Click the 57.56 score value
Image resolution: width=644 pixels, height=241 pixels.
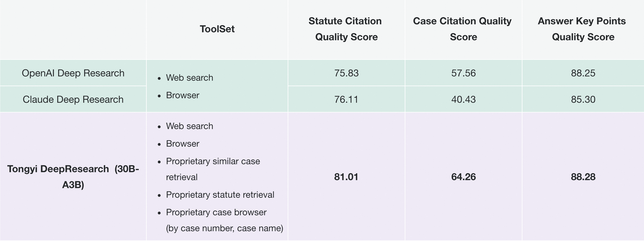pos(463,73)
